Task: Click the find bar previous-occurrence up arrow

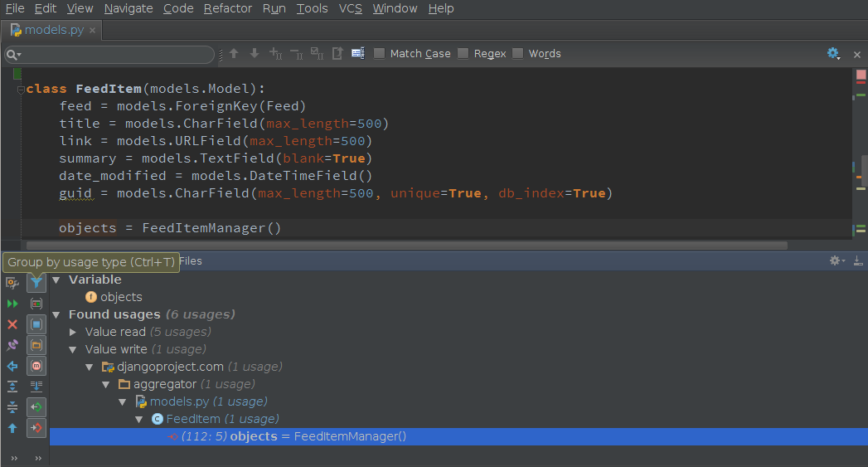Action: (234, 53)
